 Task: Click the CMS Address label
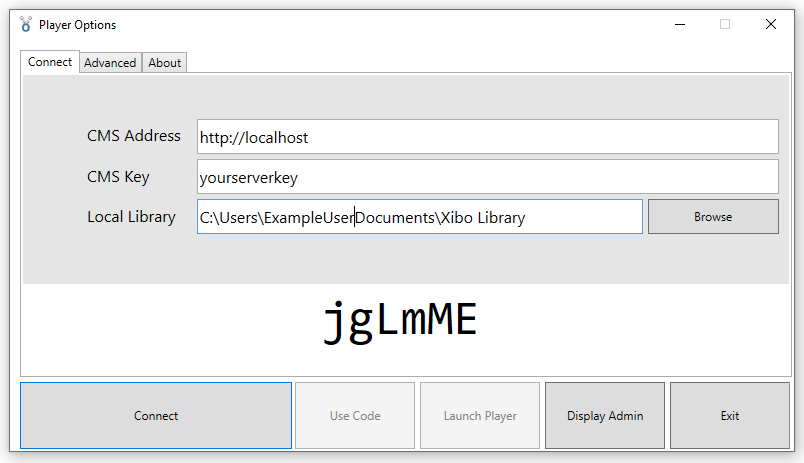coord(134,136)
